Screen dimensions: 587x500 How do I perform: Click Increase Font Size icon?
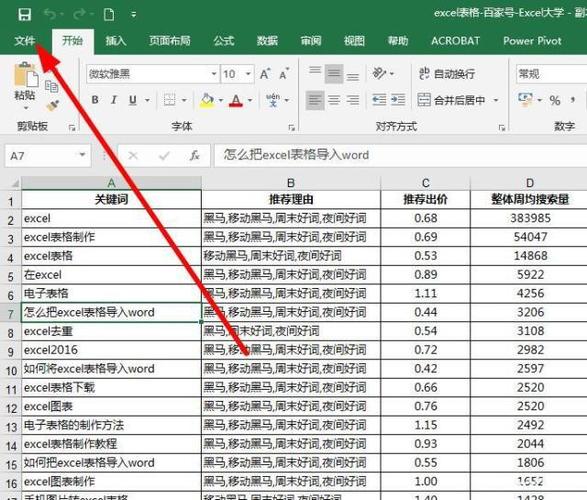pos(265,74)
